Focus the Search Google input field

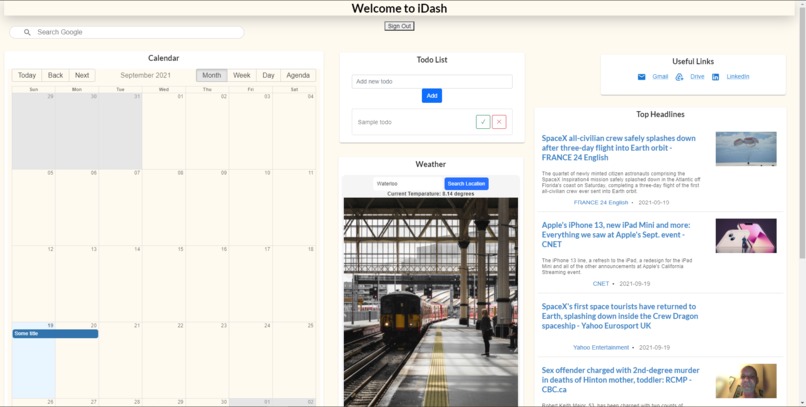coord(126,32)
